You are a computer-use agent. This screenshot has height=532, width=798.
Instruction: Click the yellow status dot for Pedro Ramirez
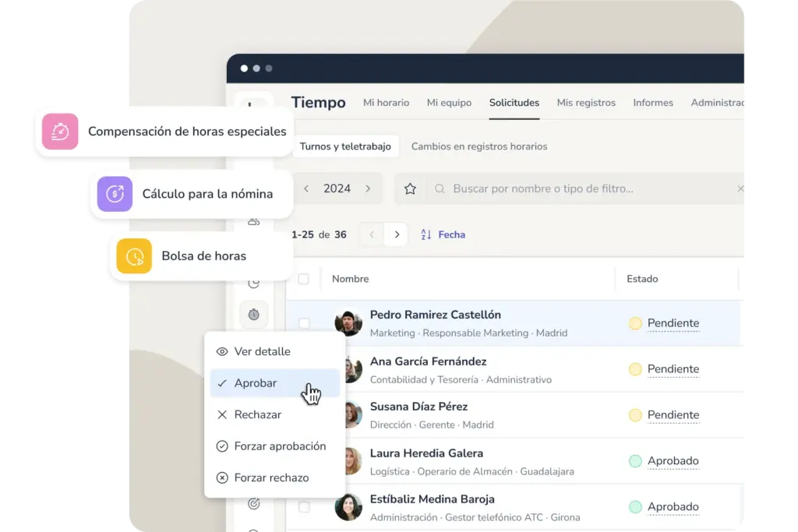click(635, 323)
